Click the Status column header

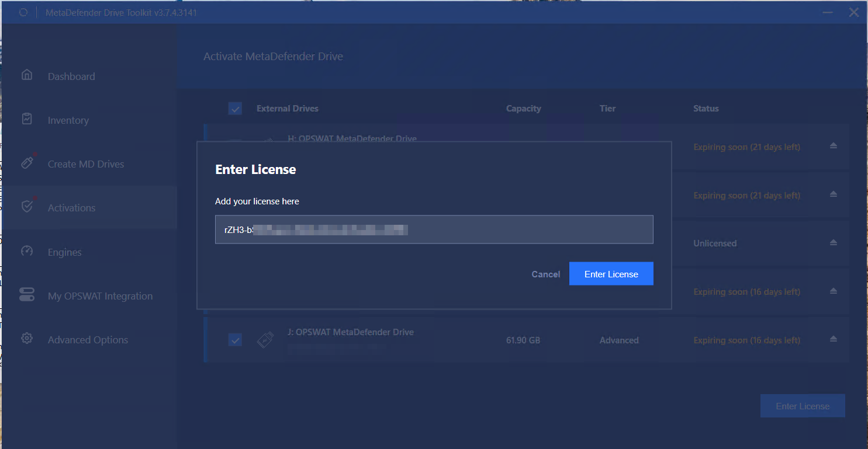point(706,109)
